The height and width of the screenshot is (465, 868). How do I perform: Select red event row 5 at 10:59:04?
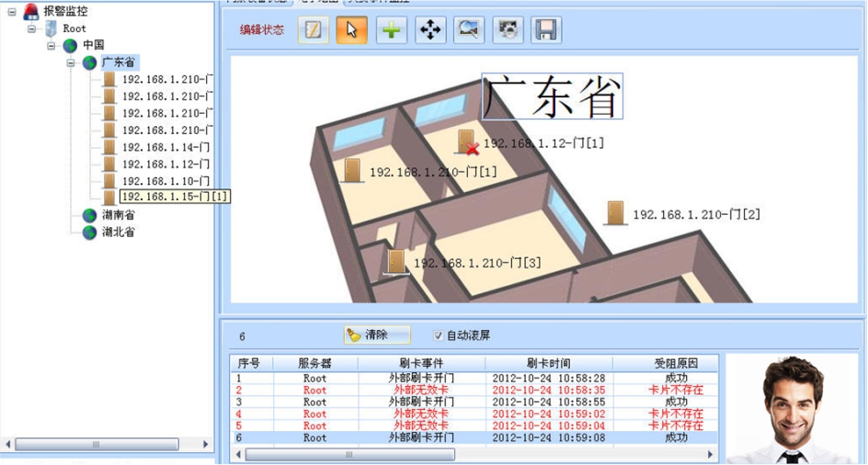tap(474, 426)
